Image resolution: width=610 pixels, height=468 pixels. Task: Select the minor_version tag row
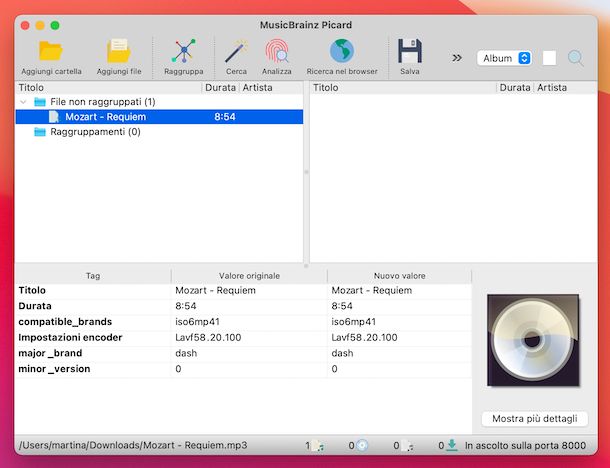click(243, 369)
